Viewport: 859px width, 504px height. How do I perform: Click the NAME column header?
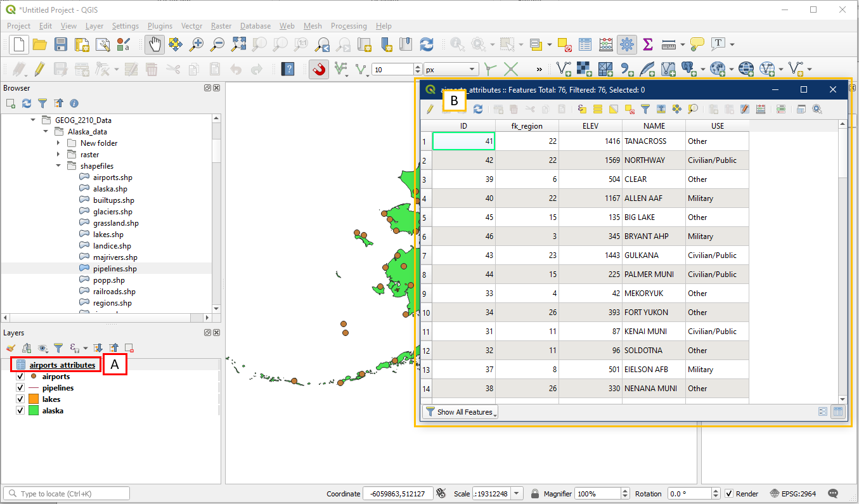(x=653, y=126)
